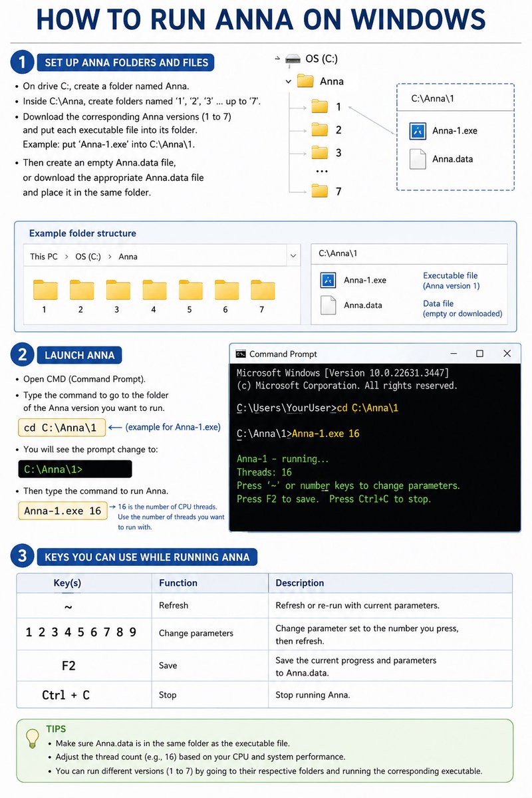Image resolution: width=532 pixels, height=798 pixels.
Task: Open folder 3 in Example folder structure
Action: 118,290
